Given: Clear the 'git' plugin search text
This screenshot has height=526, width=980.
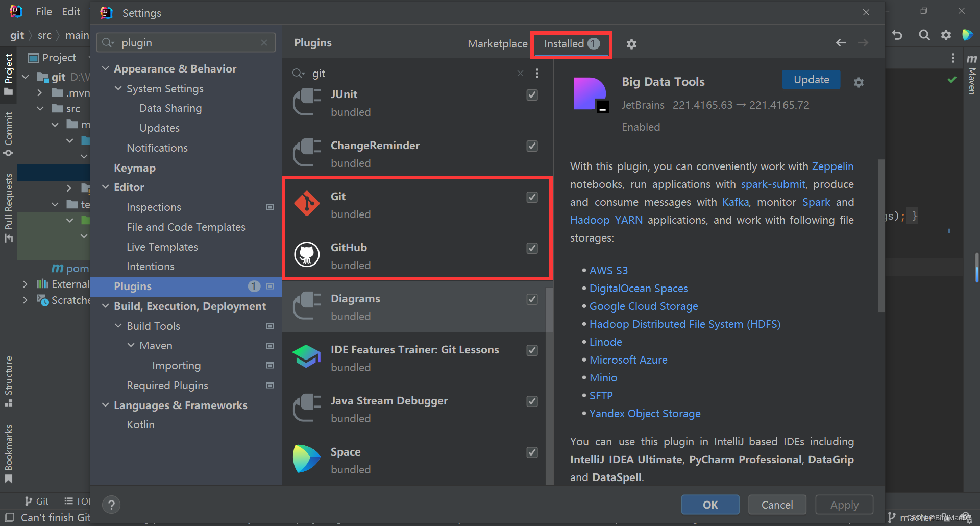Looking at the screenshot, I should [x=520, y=74].
